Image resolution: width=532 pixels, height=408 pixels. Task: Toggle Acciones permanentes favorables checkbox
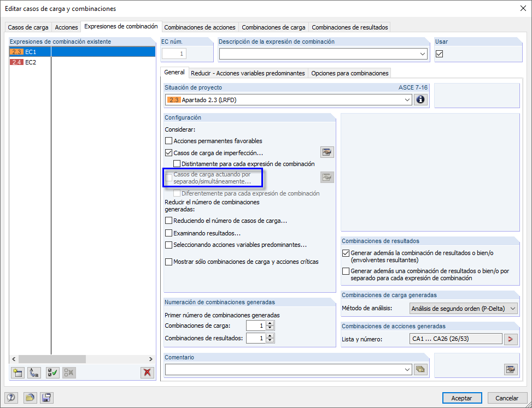click(x=168, y=140)
